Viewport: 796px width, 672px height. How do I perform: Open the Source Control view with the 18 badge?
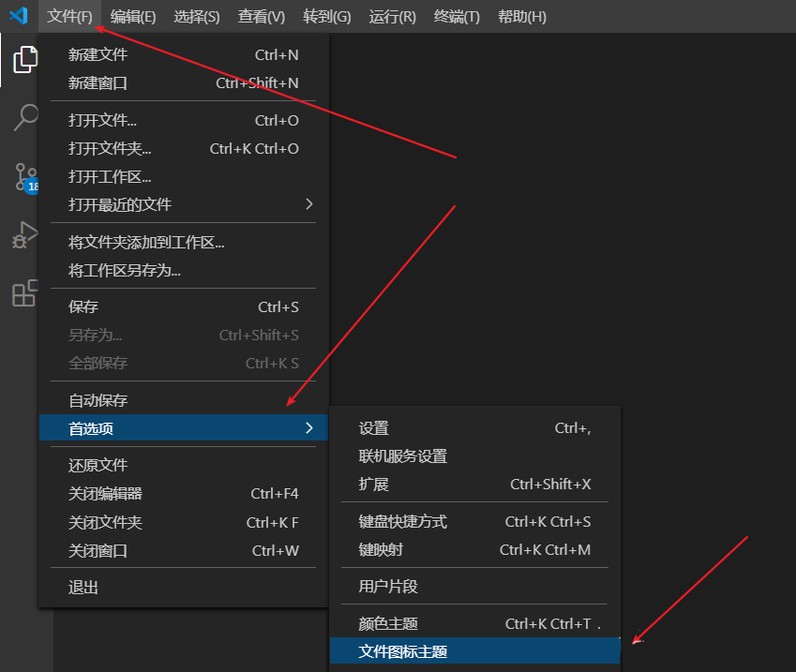(26, 178)
